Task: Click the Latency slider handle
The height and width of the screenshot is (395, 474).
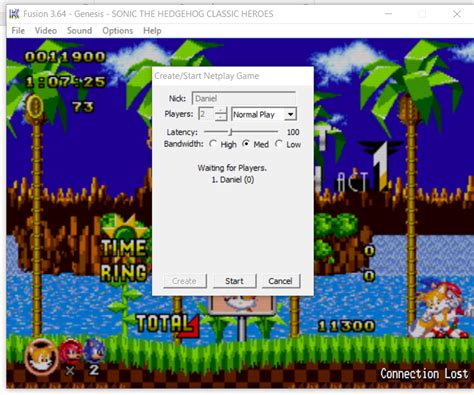Action: [230, 132]
